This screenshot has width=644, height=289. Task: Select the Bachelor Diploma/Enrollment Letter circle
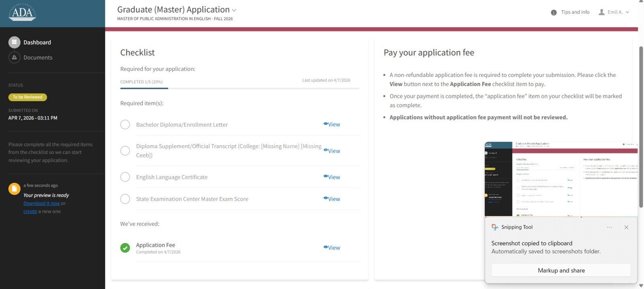(x=125, y=125)
